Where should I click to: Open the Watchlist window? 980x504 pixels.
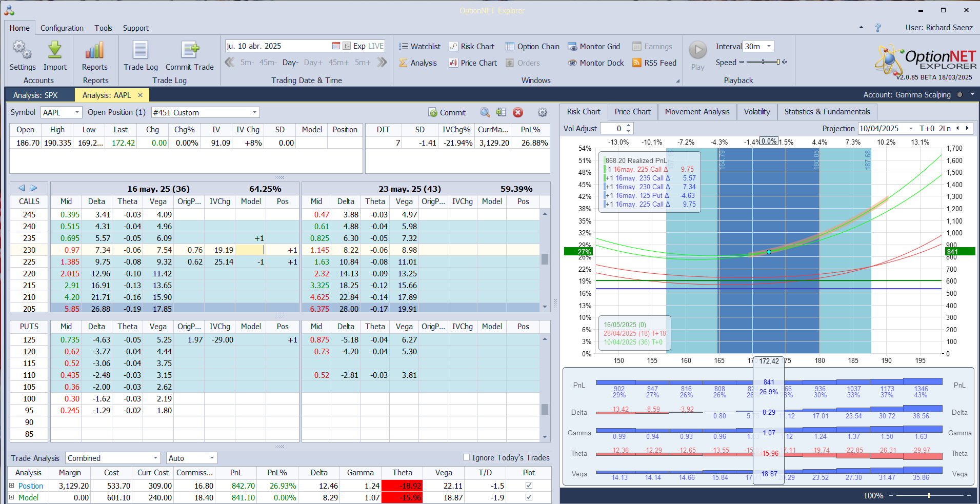point(419,47)
